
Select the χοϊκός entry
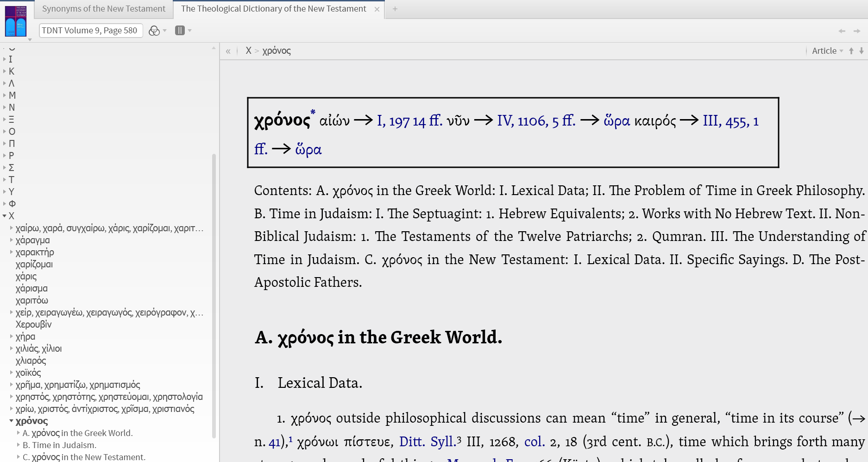pyautogui.click(x=28, y=373)
